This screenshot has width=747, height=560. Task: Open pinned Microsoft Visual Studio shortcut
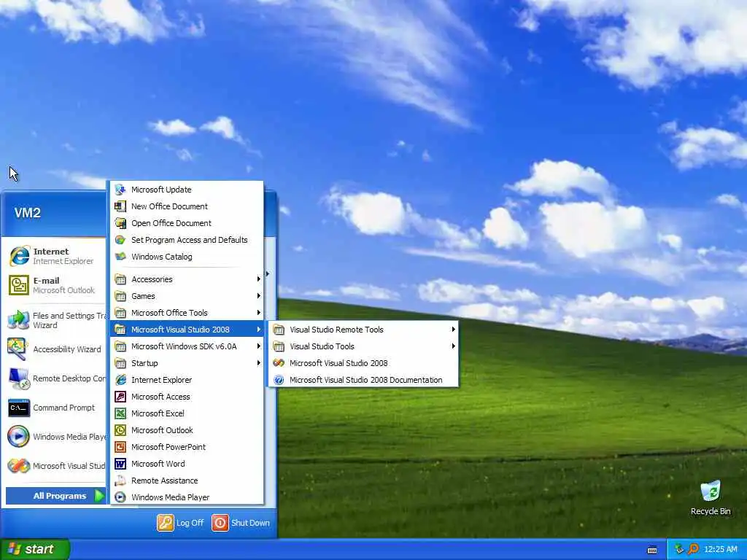(x=56, y=466)
